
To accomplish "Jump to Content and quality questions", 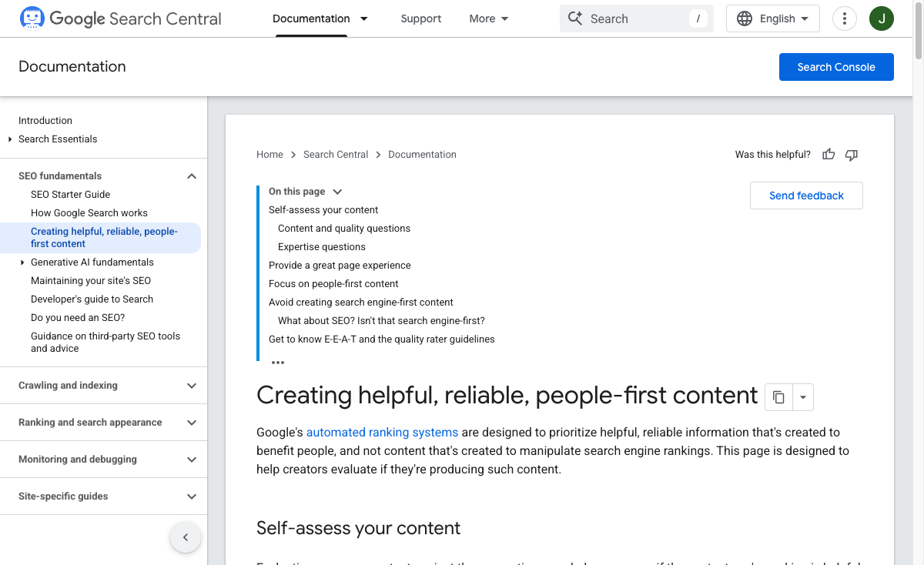I will (344, 229).
